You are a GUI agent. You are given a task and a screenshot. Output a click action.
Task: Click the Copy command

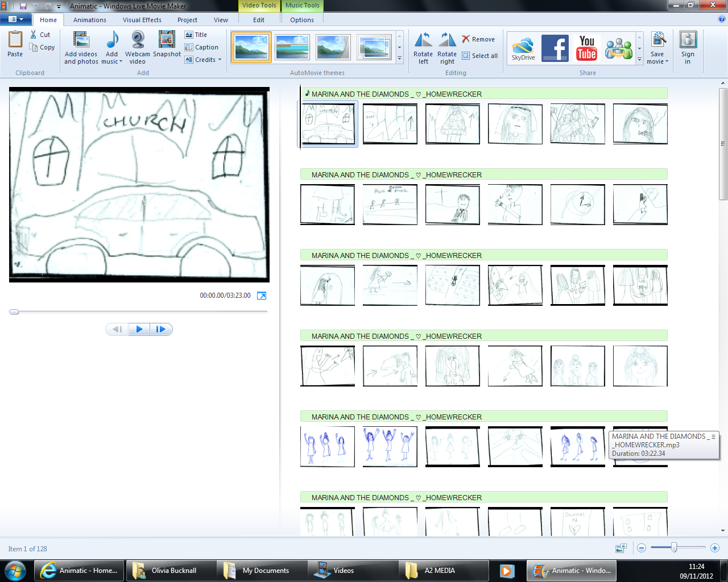click(x=43, y=47)
